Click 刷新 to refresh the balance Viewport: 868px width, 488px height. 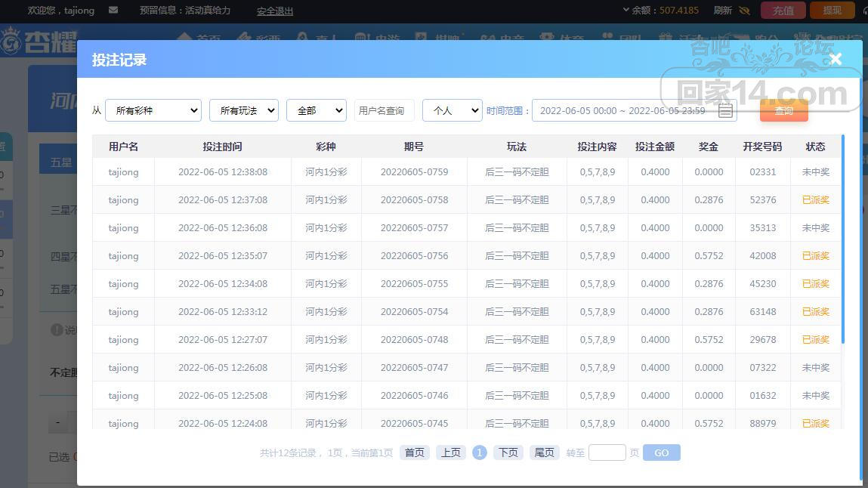(x=722, y=10)
